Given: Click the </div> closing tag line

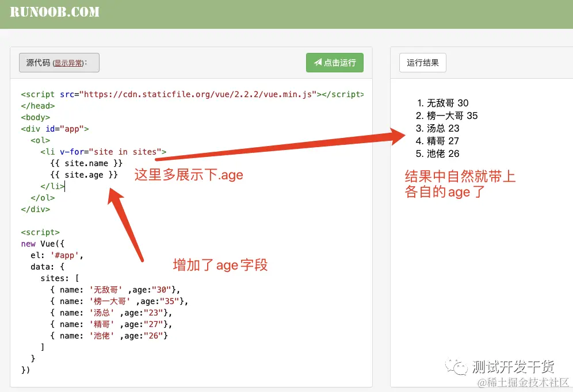Looking at the screenshot, I should point(36,209).
